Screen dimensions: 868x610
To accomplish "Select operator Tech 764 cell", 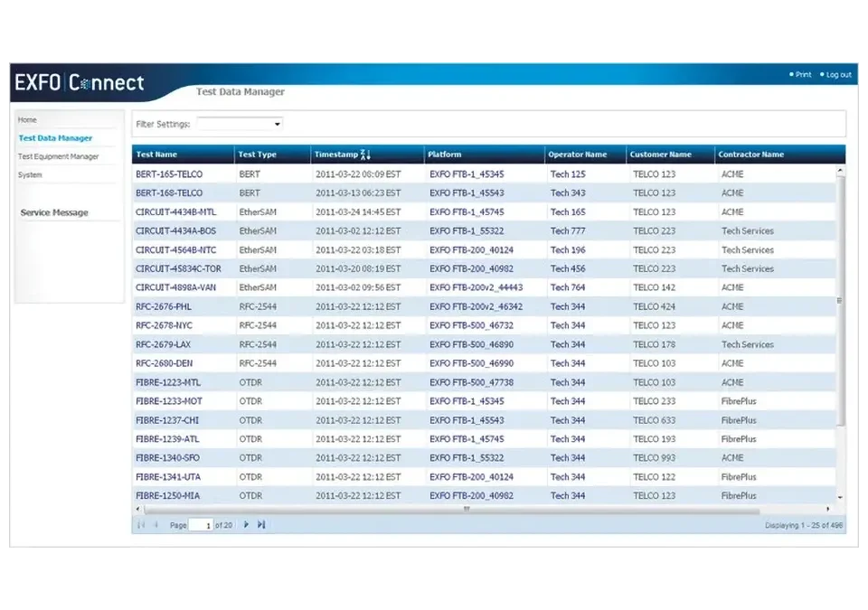I will tap(568, 288).
